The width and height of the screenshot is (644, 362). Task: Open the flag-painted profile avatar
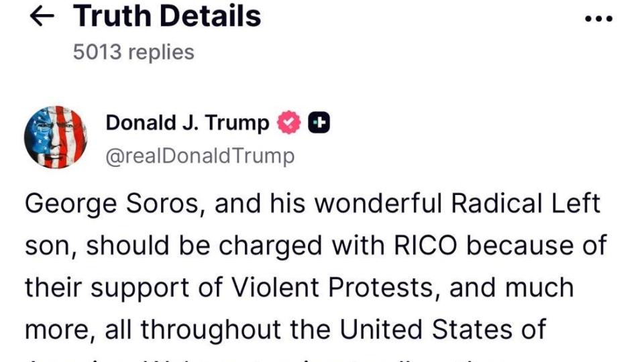click(x=56, y=137)
